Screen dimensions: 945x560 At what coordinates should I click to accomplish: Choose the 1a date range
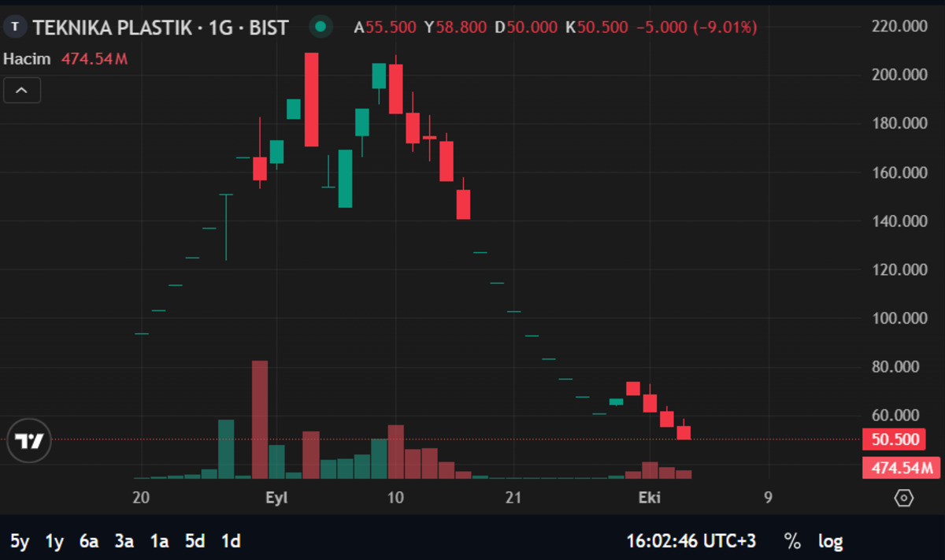click(159, 541)
